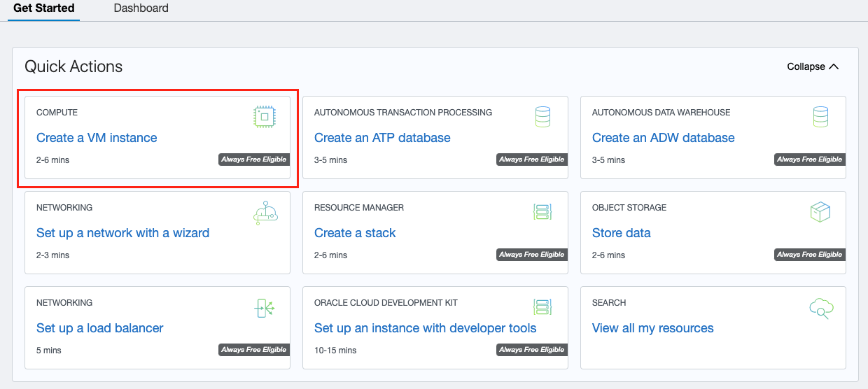Click the 5 mins duration text
868x389 pixels.
[x=50, y=351]
